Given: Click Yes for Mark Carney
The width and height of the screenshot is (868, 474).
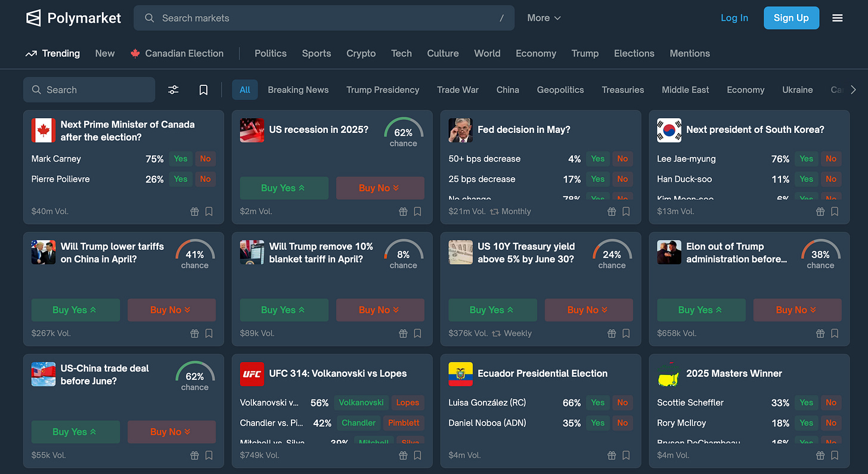Looking at the screenshot, I should click(x=181, y=159).
